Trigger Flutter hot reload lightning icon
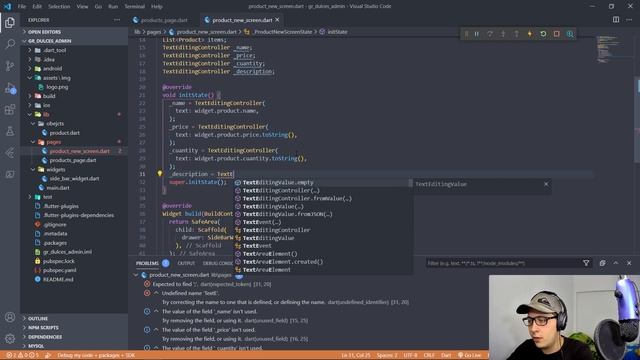The image size is (640, 360). click(x=530, y=34)
